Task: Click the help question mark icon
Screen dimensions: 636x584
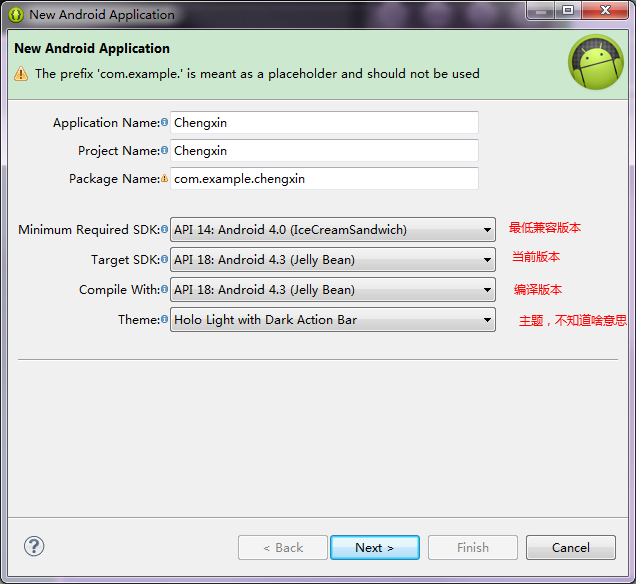Action: point(34,546)
